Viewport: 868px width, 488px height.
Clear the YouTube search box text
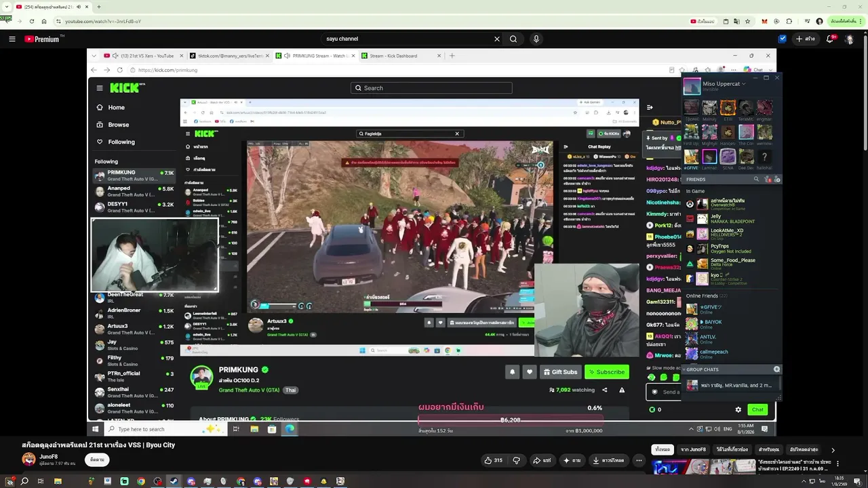point(496,39)
